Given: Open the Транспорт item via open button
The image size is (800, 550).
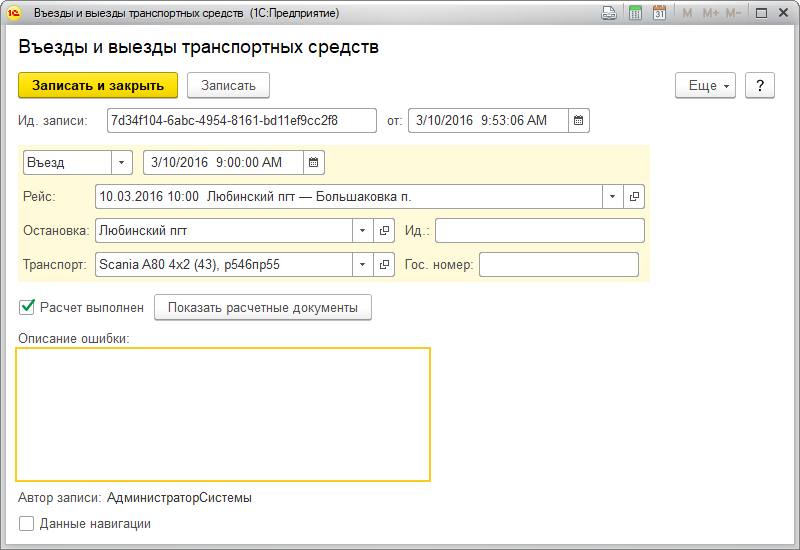Looking at the screenshot, I should pos(384,265).
